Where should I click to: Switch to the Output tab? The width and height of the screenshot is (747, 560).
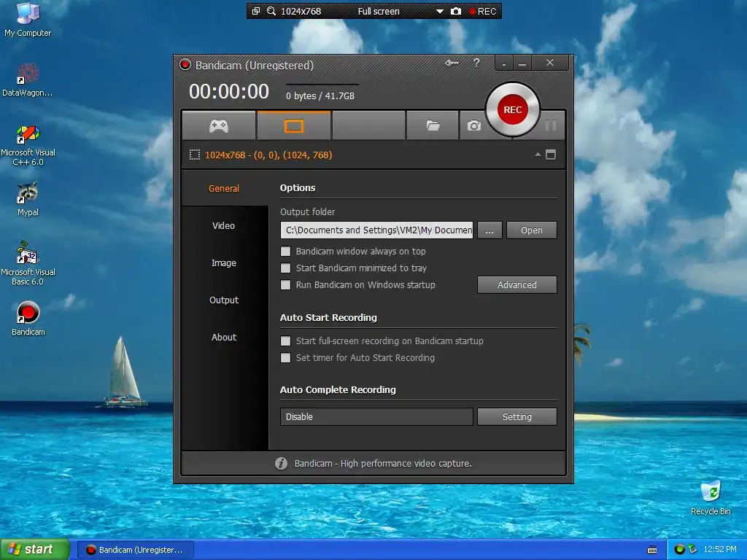[223, 300]
